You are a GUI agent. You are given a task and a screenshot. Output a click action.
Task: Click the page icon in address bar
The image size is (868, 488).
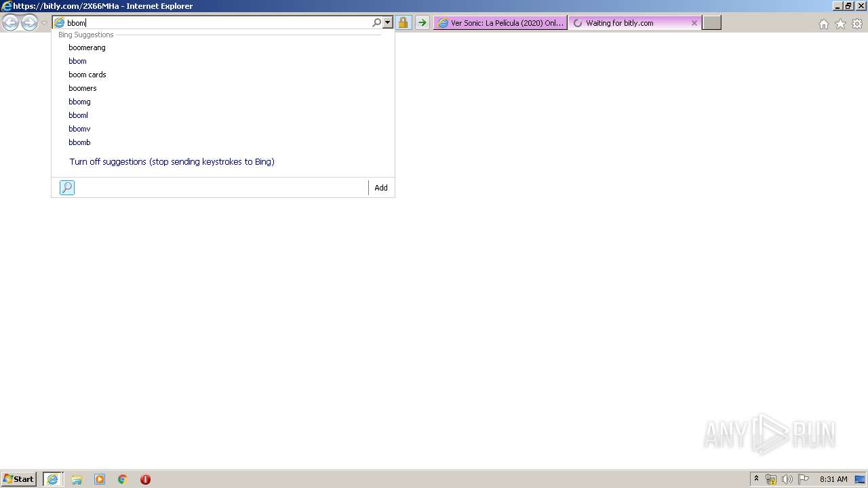pyautogui.click(x=60, y=23)
